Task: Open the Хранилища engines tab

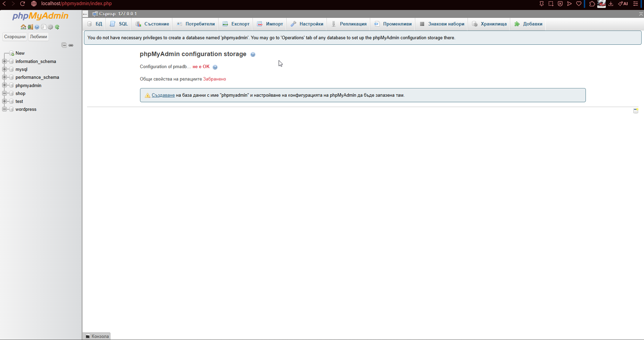Action: [489, 24]
